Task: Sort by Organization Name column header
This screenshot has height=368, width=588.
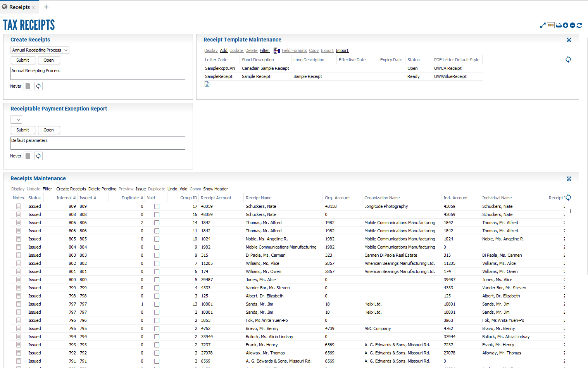Action: 382,198
